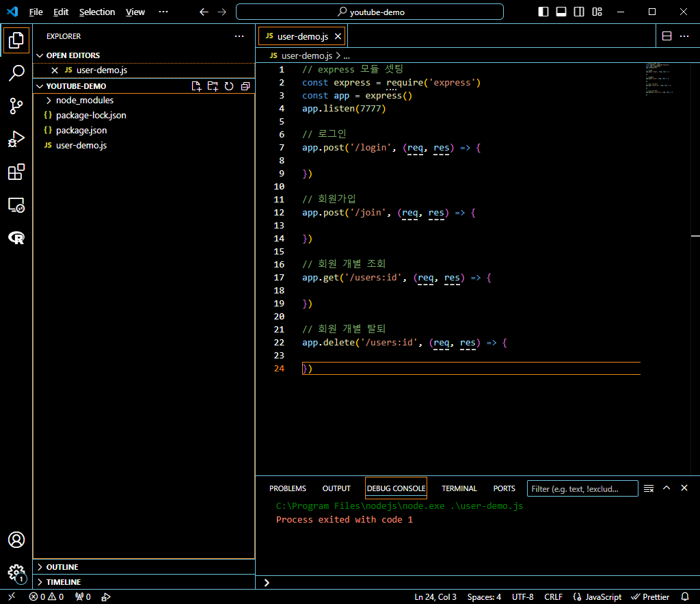Viewport: 700px width, 604px height.
Task: Click the youtube-demo command center search box
Action: (370, 12)
